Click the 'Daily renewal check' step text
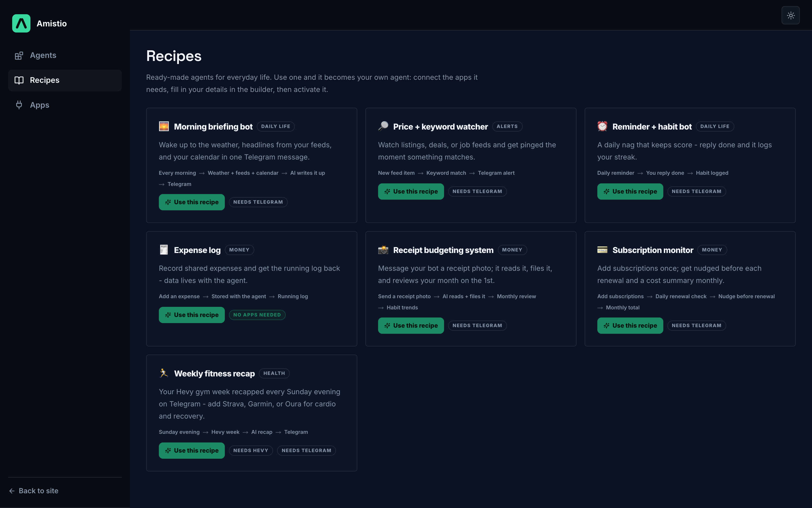 coord(681,296)
